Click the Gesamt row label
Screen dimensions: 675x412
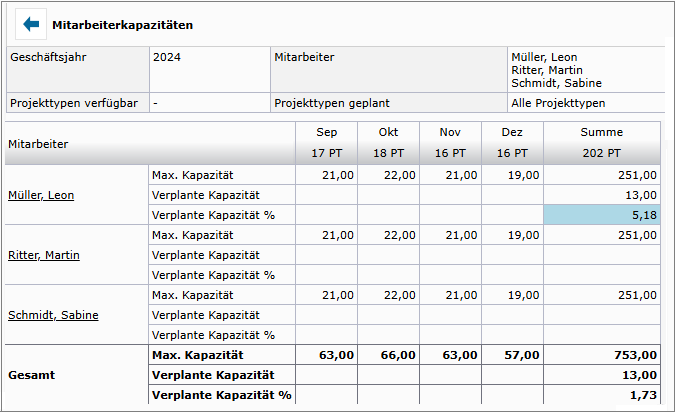point(31,375)
